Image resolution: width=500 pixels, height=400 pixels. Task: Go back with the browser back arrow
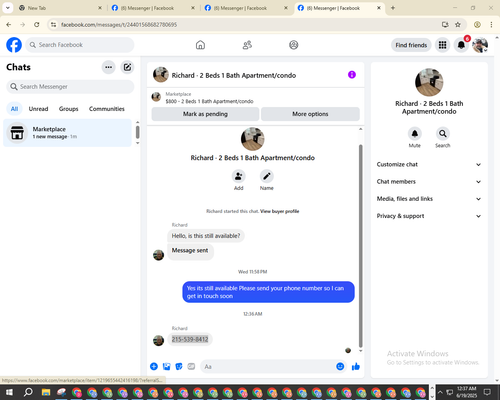click(9, 24)
